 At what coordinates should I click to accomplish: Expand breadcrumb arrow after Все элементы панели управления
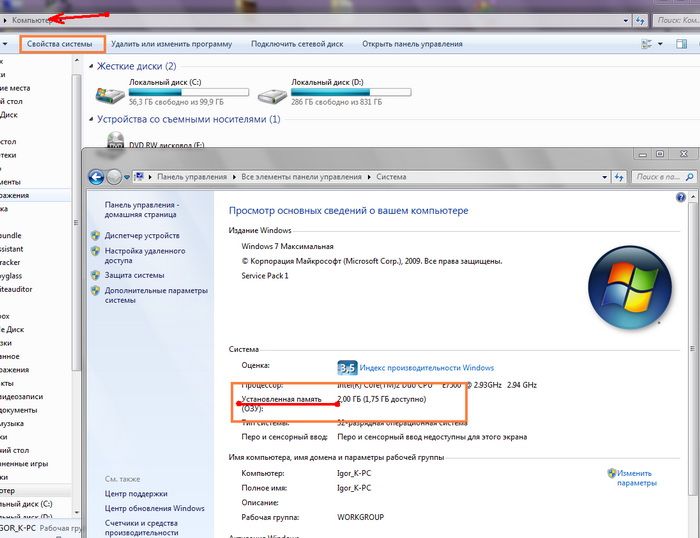(x=369, y=177)
